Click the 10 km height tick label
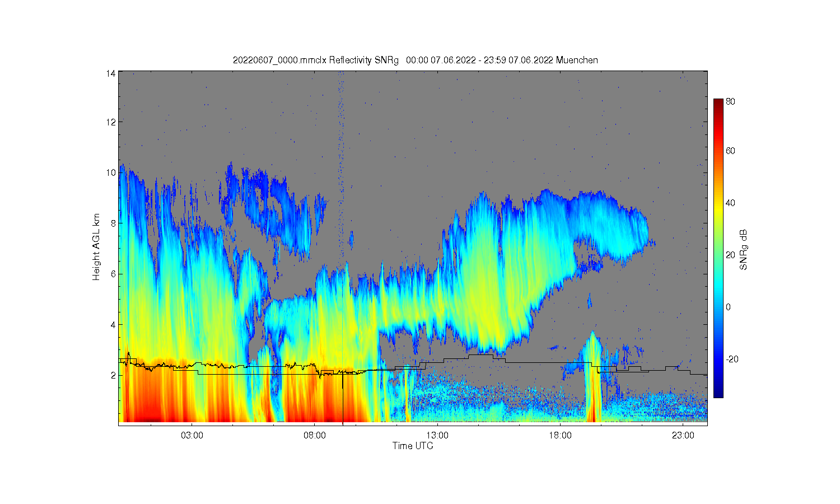This screenshot has height=504, width=840. click(x=112, y=172)
